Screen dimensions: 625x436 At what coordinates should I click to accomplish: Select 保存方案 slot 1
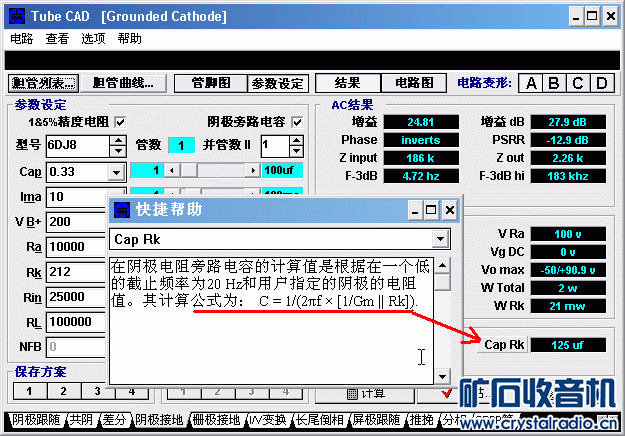point(30,391)
